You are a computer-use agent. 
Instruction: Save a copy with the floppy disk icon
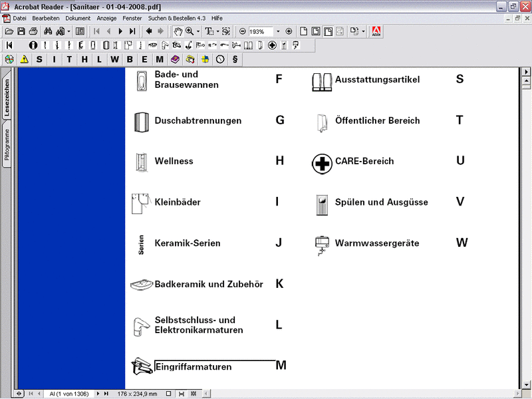(x=21, y=31)
